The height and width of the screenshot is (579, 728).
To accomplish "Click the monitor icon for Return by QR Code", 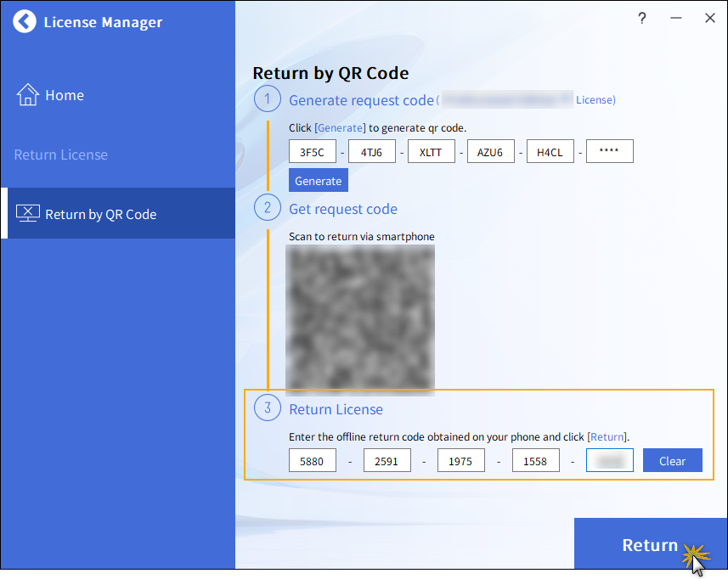I will pyautogui.click(x=28, y=214).
